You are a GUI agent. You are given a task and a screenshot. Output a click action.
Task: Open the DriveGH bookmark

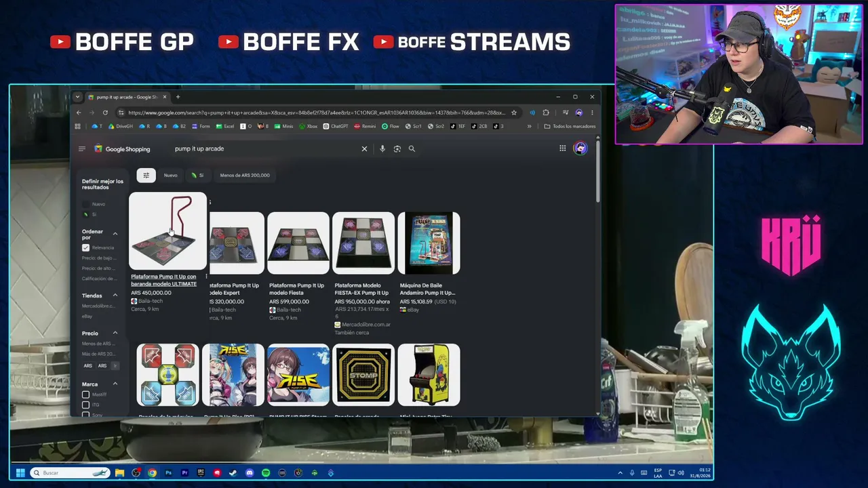pos(121,126)
